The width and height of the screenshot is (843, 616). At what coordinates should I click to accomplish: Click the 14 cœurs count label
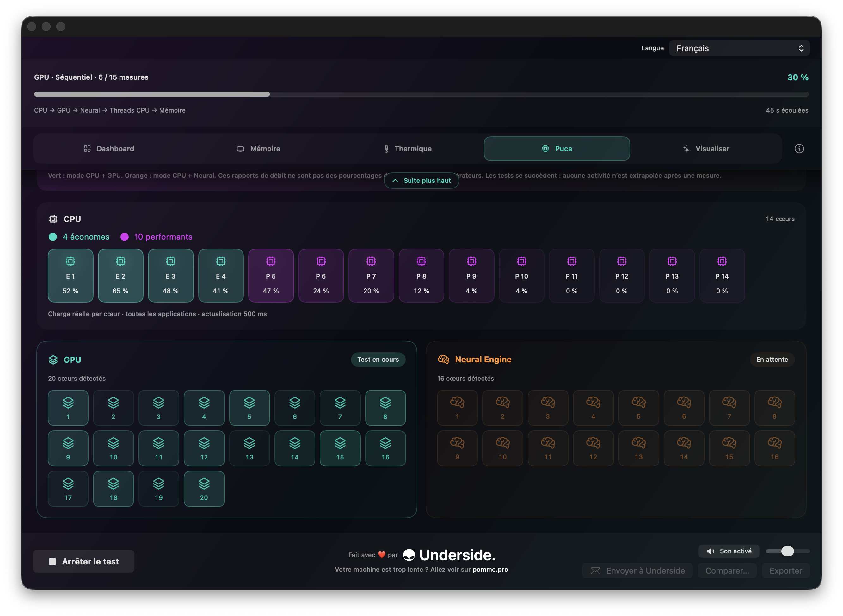[780, 219]
